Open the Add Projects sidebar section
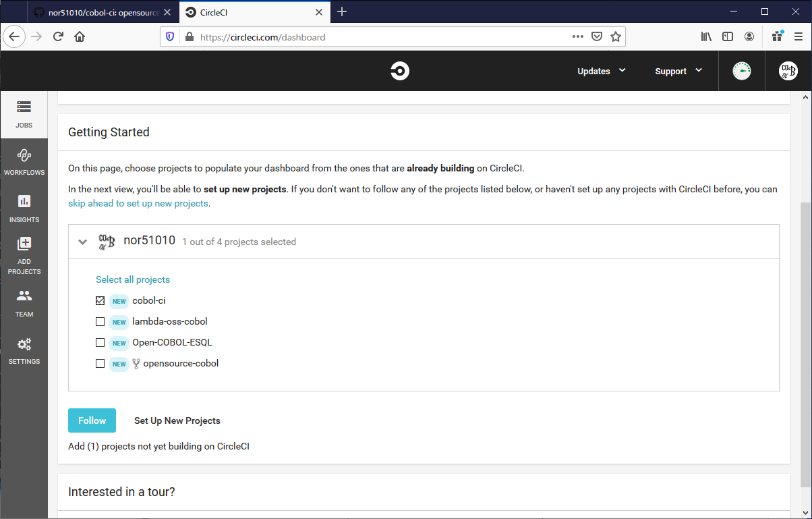This screenshot has width=812, height=519. click(24, 256)
